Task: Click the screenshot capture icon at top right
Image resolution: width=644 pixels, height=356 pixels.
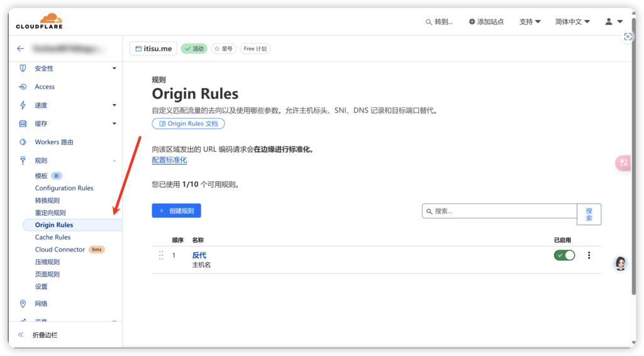Action: tap(628, 37)
